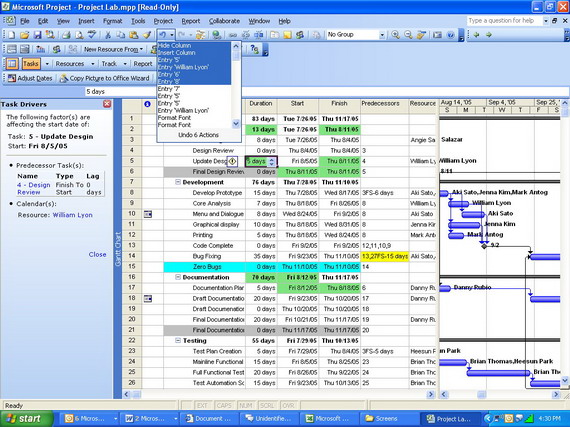
Task: Open the Project menu
Action: point(163,21)
